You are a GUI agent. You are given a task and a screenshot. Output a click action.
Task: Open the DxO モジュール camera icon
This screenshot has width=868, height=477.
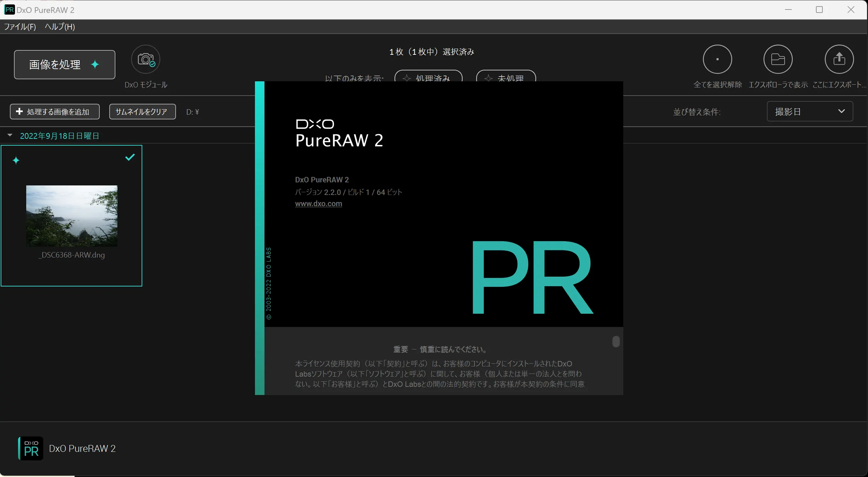tap(146, 60)
